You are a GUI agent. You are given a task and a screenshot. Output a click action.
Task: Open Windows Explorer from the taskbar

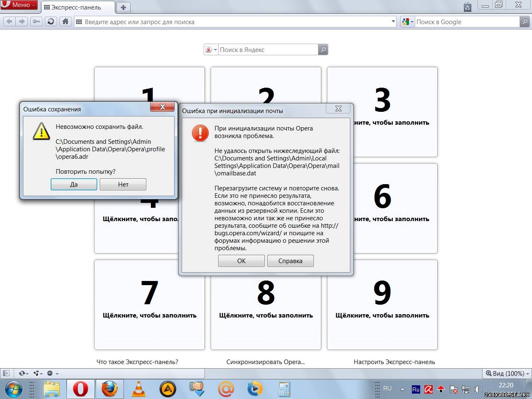pyautogui.click(x=52, y=389)
